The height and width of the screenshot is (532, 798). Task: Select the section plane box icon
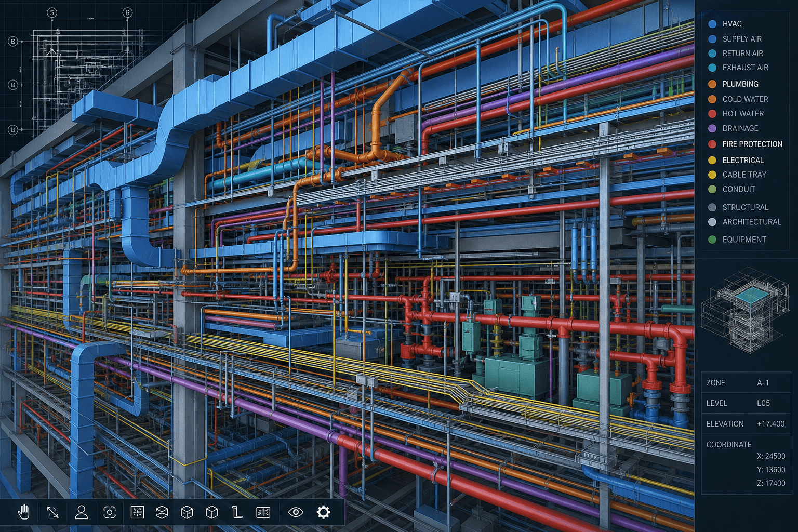click(162, 512)
